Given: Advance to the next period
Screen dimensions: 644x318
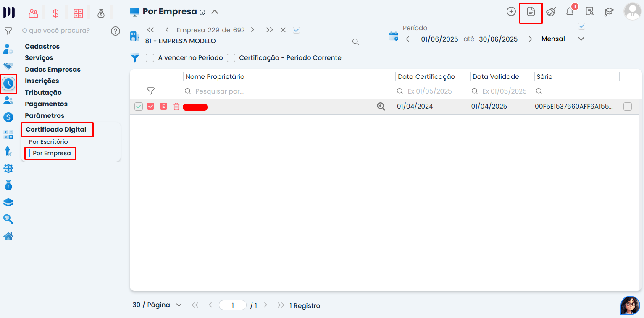Looking at the screenshot, I should point(531,39).
